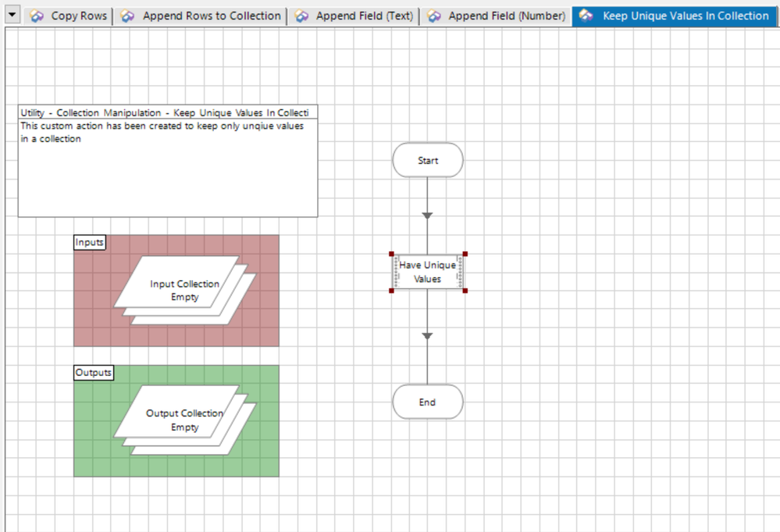Image resolution: width=780 pixels, height=532 pixels.
Task: Click bottom-right resize handle of Have Unique Values
Action: tap(465, 290)
